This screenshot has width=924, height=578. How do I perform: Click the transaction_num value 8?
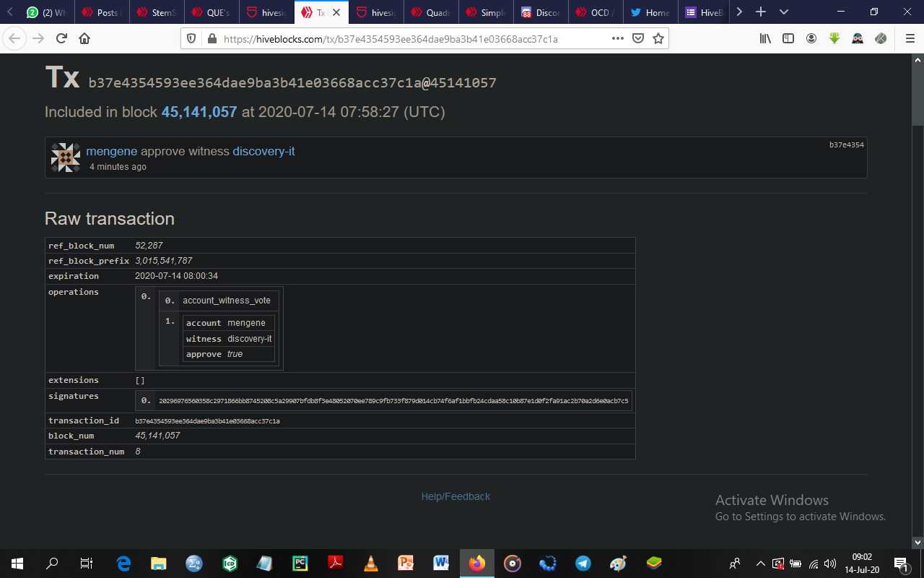tap(138, 452)
